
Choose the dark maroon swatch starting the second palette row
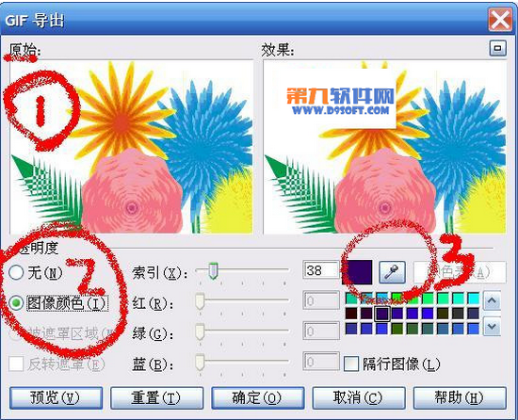[351, 314]
